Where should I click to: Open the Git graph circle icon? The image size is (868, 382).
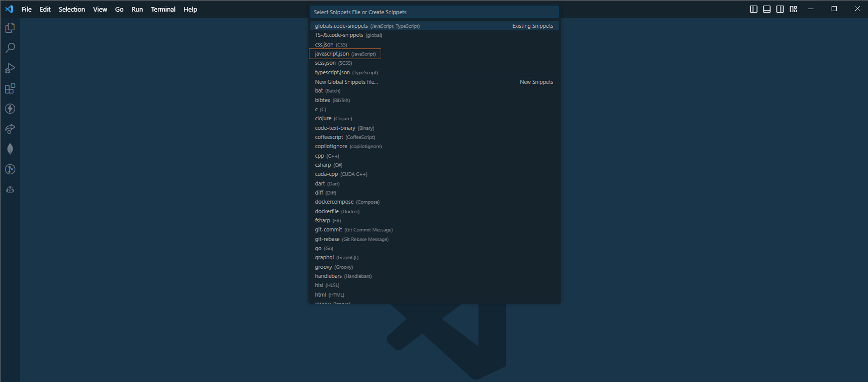pyautogui.click(x=10, y=169)
